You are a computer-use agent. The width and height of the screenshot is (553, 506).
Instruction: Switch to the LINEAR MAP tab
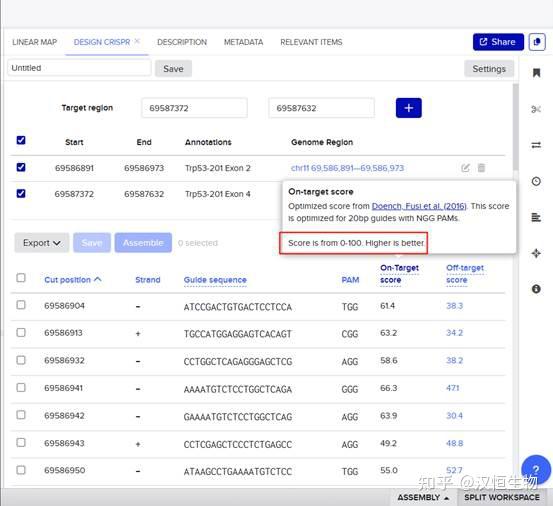click(35, 42)
